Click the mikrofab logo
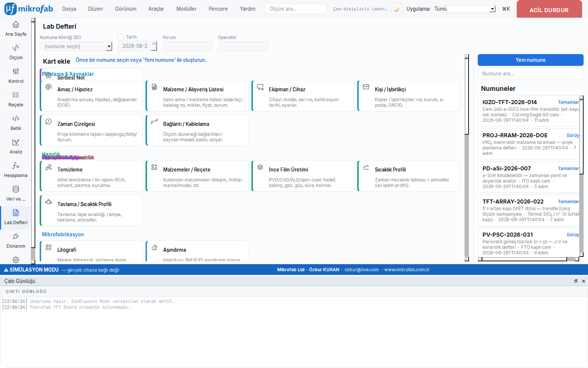The image size is (588, 368). 29,9
